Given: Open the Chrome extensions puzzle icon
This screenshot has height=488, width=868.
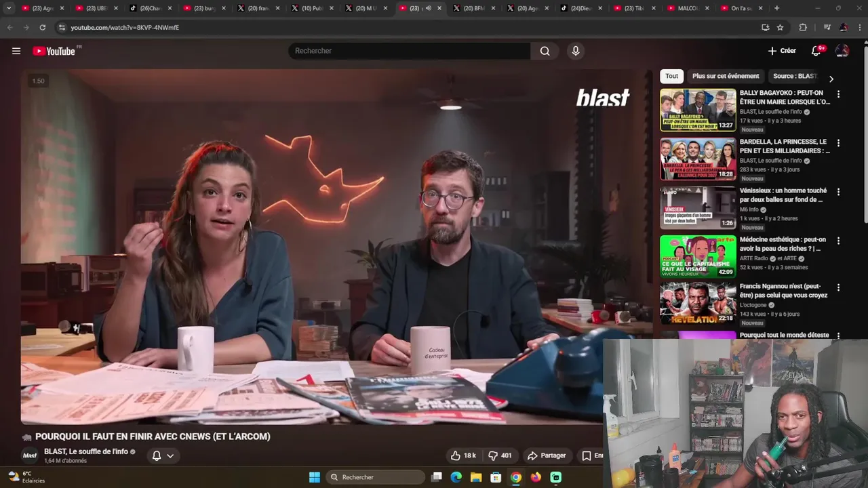Looking at the screenshot, I should 803,27.
